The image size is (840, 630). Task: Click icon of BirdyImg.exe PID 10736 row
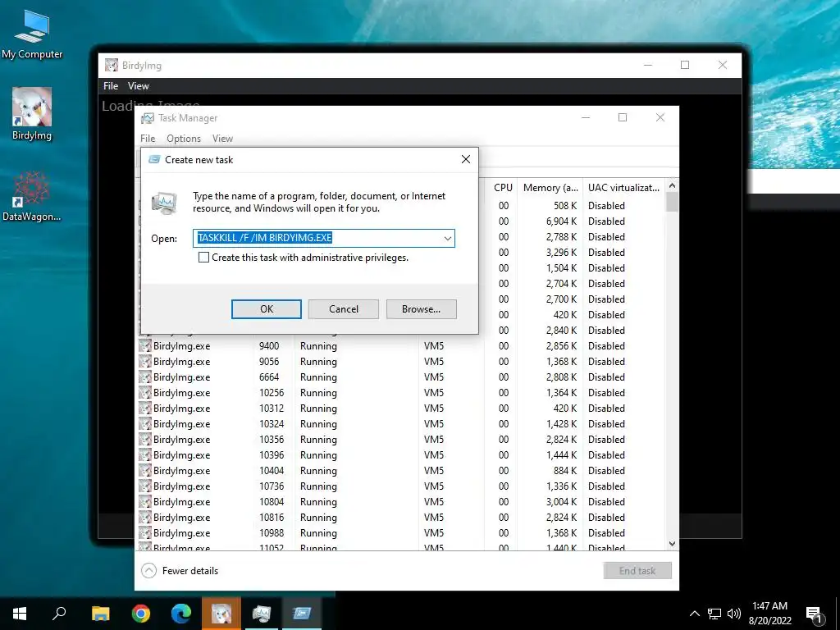(x=144, y=486)
